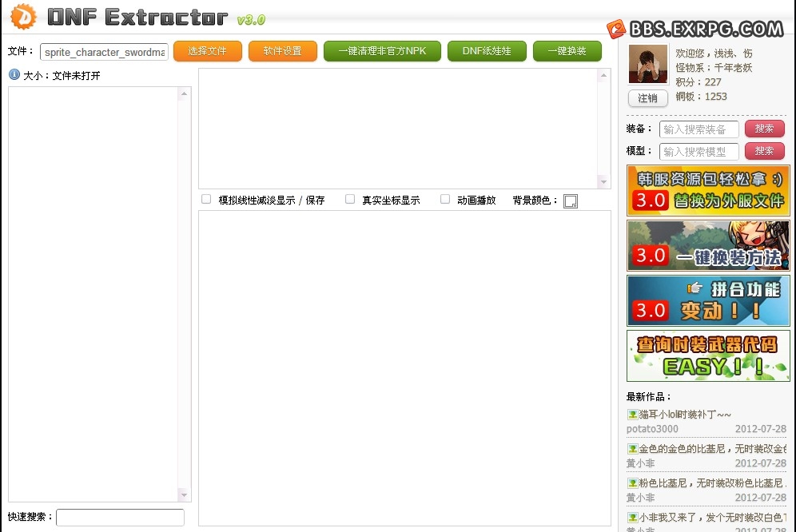Focus the 装备 search input
The width and height of the screenshot is (796, 532).
pos(699,129)
